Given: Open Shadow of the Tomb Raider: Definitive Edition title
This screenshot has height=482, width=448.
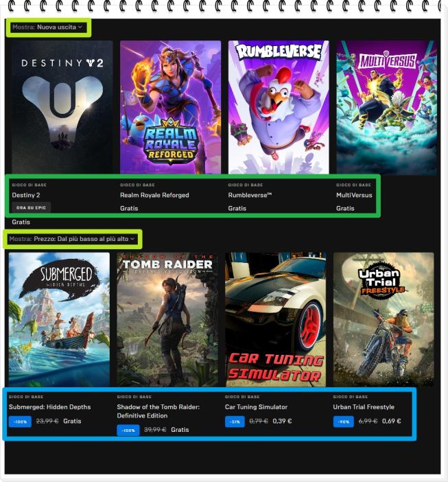Looking at the screenshot, I should pos(158,411).
